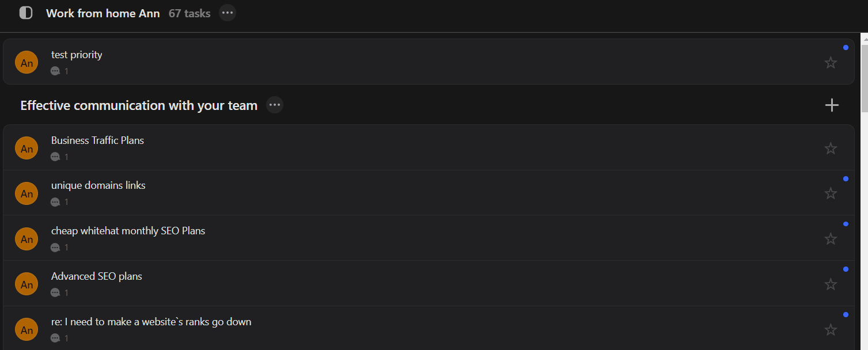Star the test priority task
The image size is (868, 350).
click(x=831, y=62)
